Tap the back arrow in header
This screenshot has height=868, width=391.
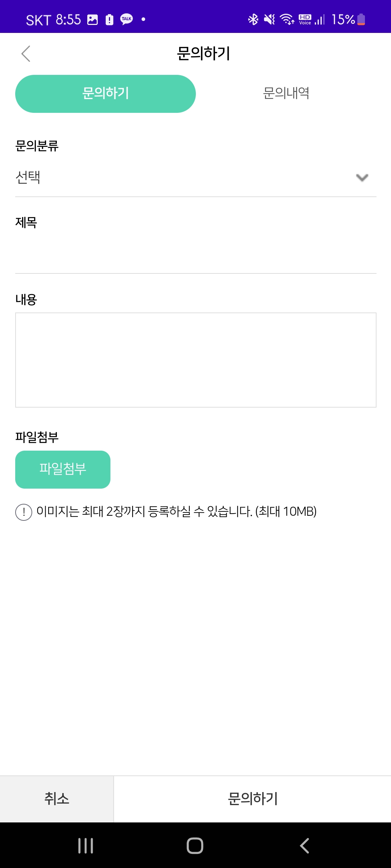pos(26,54)
